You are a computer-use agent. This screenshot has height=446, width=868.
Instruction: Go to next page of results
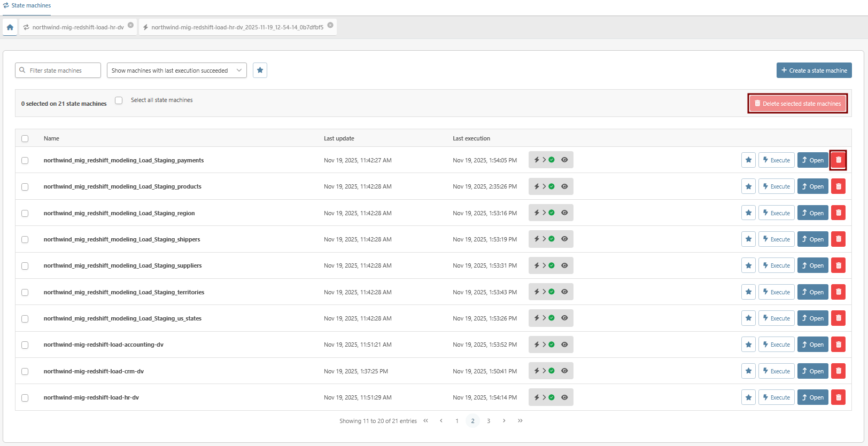coord(504,421)
